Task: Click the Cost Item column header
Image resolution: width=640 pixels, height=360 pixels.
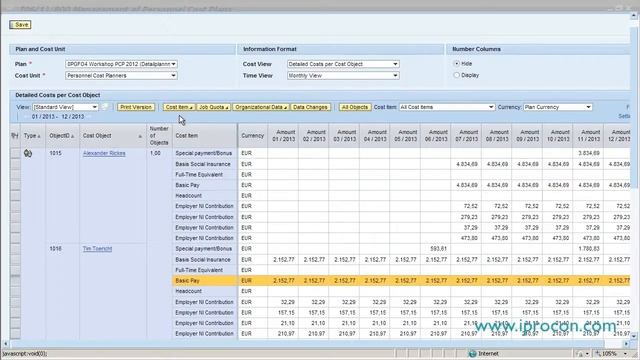Action: coord(204,136)
